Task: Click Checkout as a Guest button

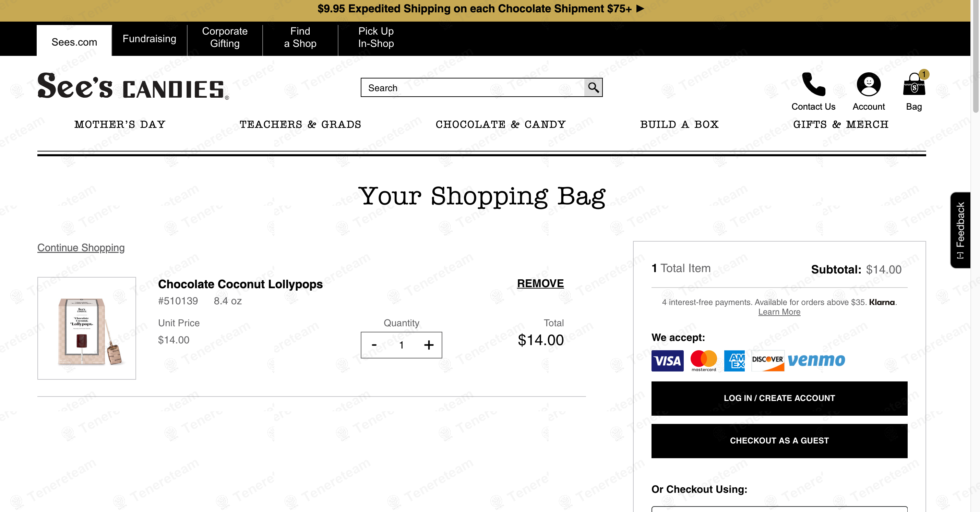Action: tap(779, 440)
